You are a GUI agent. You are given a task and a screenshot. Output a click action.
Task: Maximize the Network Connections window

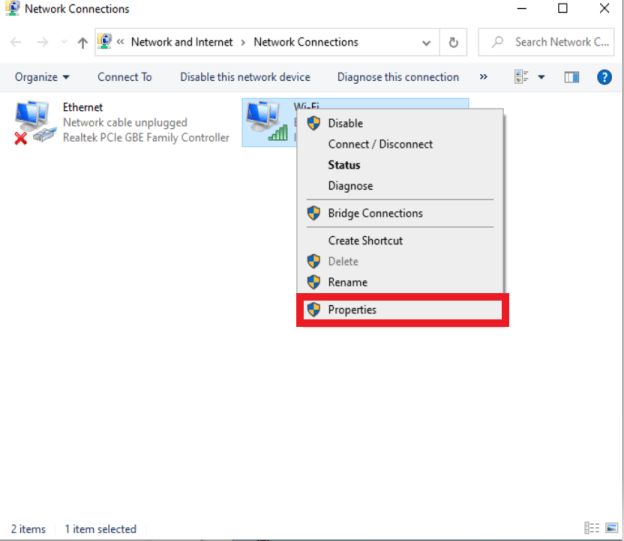[x=563, y=8]
